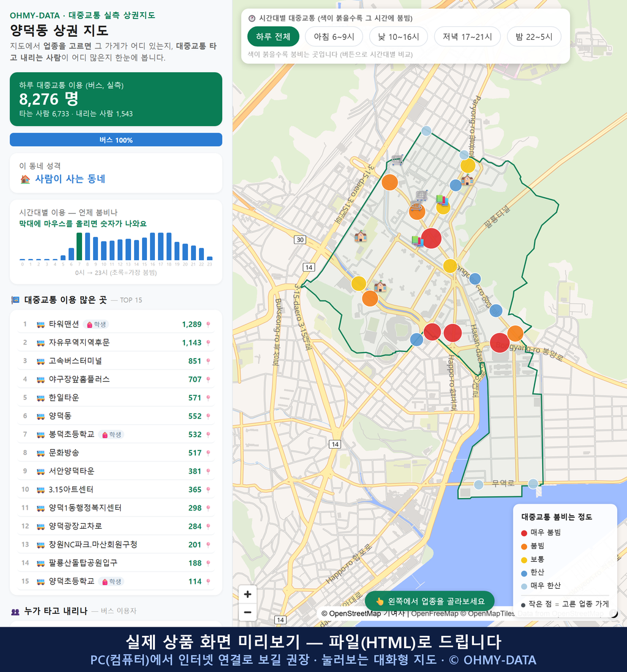Click the 한산 blue legend dot
Screen dimensions: 627x672
pos(524,573)
